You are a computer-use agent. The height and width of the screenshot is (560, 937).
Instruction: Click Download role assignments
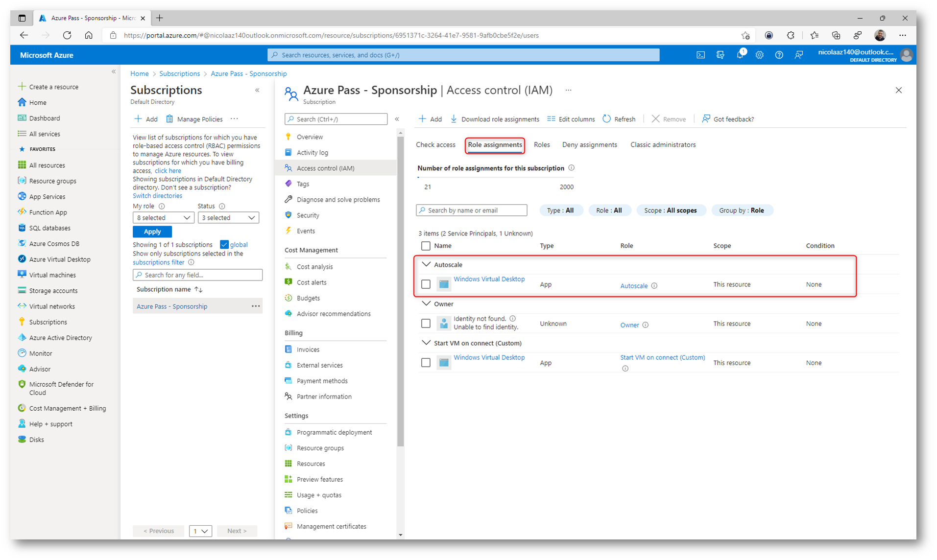click(x=494, y=119)
